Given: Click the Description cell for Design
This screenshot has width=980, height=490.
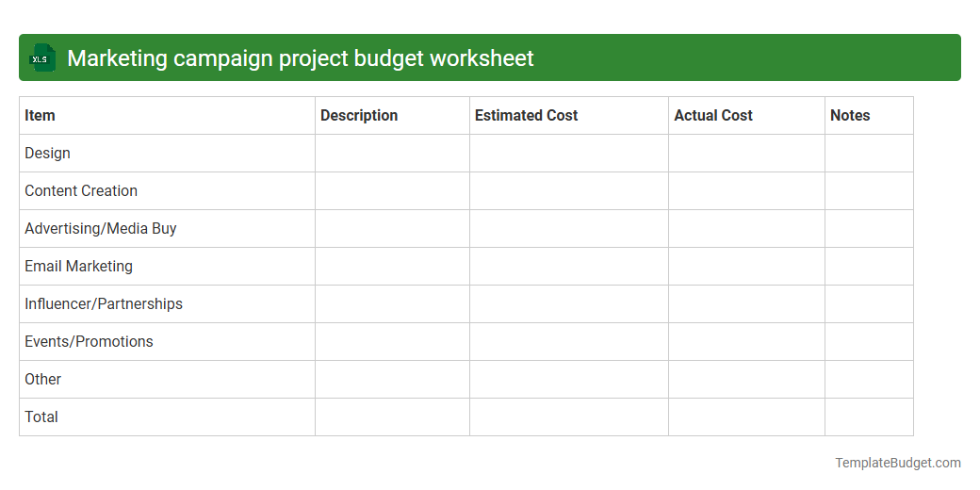Looking at the screenshot, I should (393, 153).
